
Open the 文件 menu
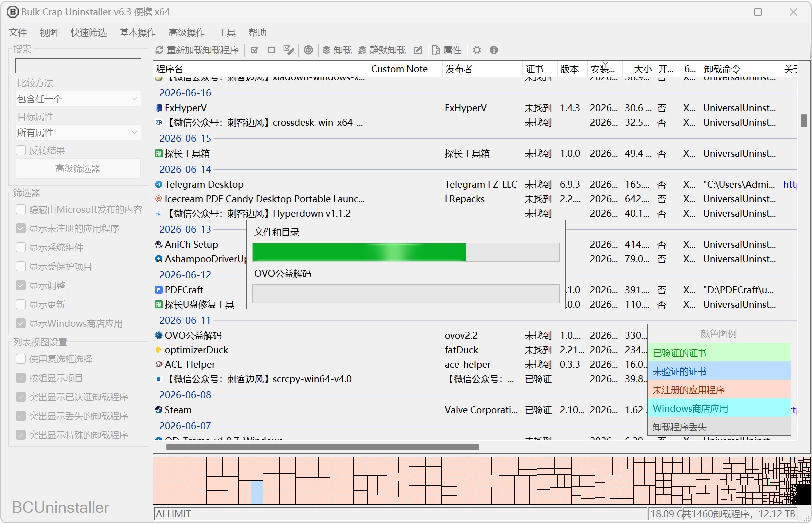tap(18, 33)
